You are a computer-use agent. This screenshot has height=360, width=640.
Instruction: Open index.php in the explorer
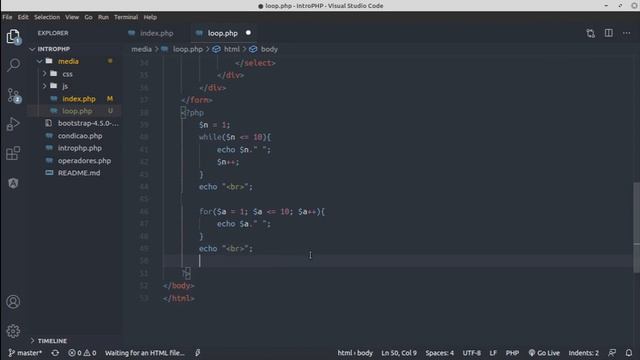pyautogui.click(x=79, y=99)
